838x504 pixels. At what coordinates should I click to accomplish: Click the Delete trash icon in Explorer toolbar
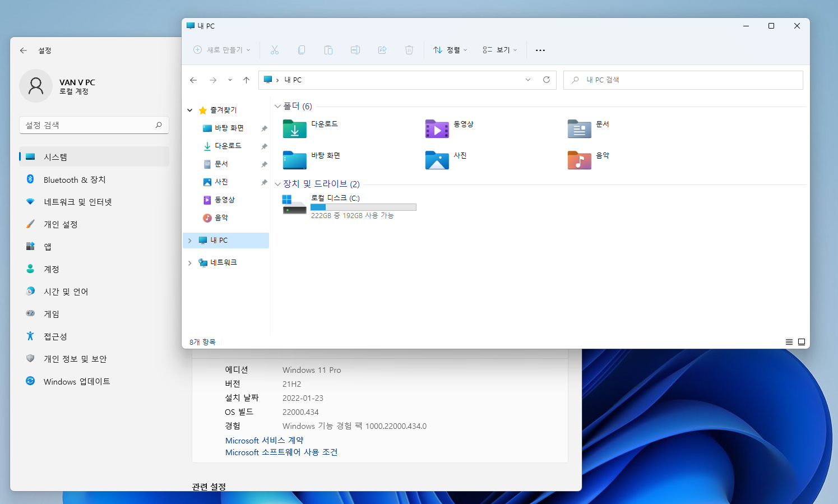pos(409,50)
